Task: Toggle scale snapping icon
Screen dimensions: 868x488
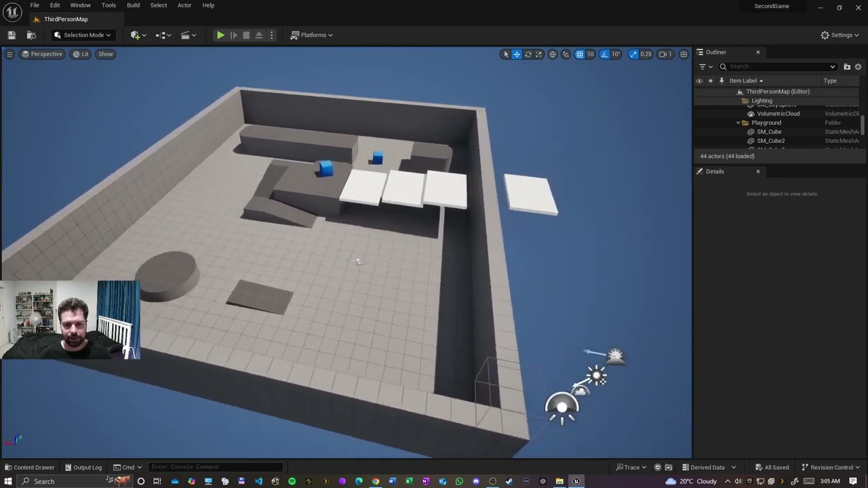Action: 633,54
